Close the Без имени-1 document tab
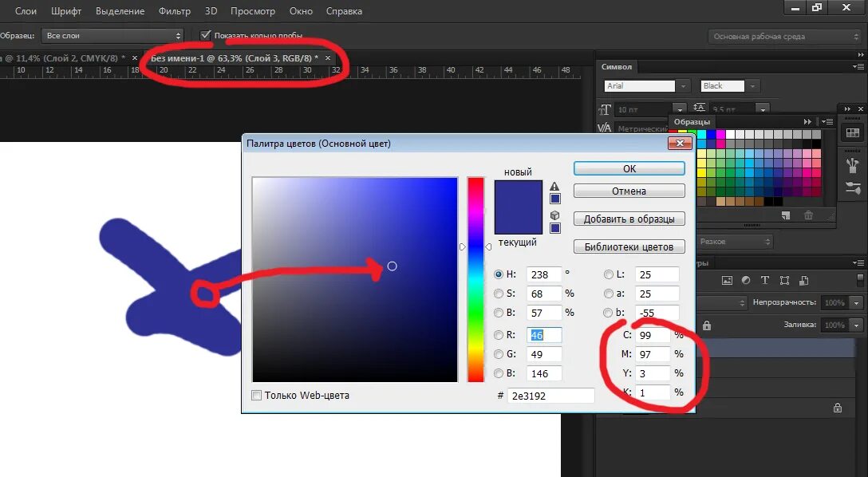868x477 pixels. coord(328,57)
